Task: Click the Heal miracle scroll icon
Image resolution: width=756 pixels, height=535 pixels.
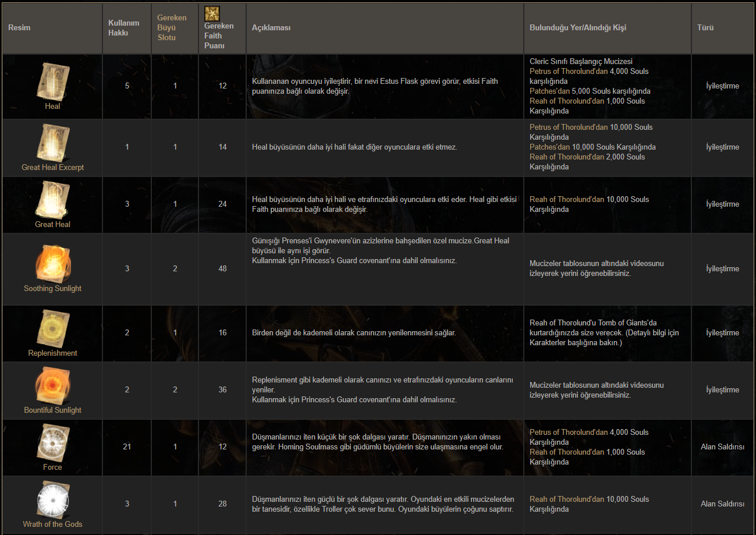Action: coord(52,80)
